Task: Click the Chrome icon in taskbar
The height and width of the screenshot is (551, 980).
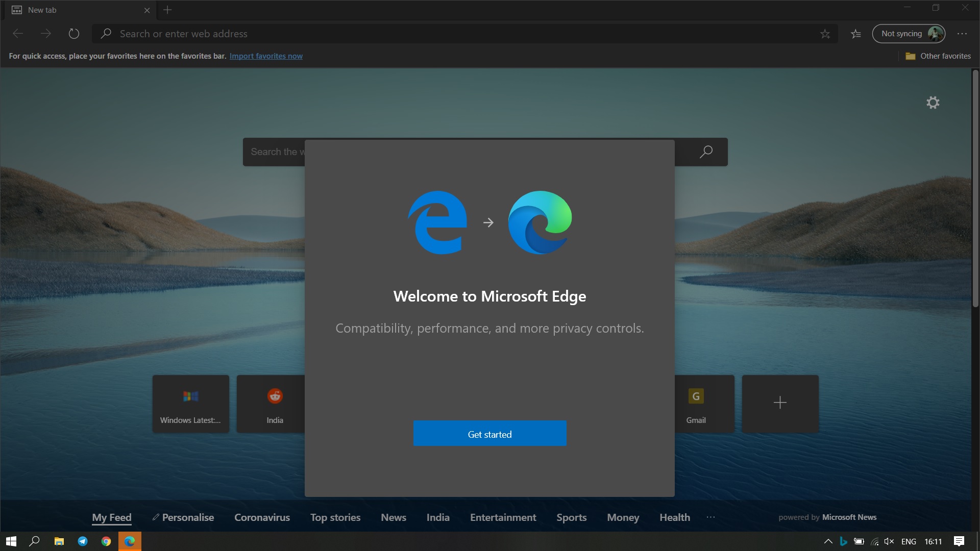Action: click(106, 541)
